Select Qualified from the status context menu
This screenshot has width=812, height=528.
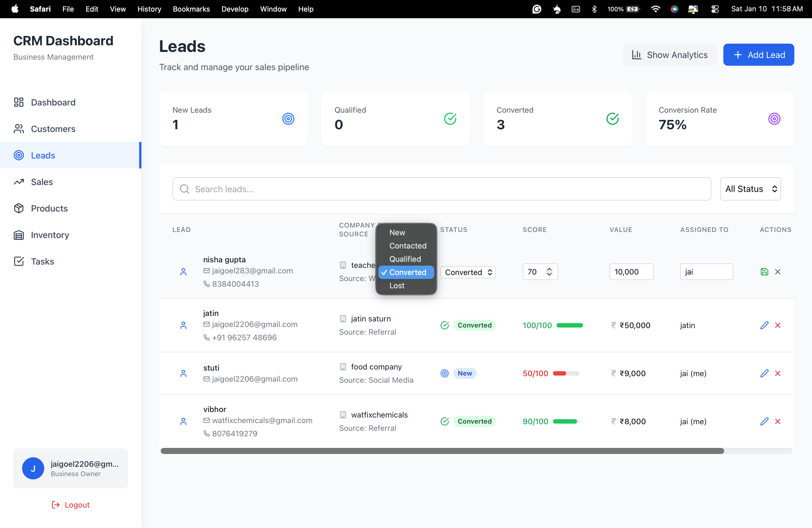coord(405,259)
